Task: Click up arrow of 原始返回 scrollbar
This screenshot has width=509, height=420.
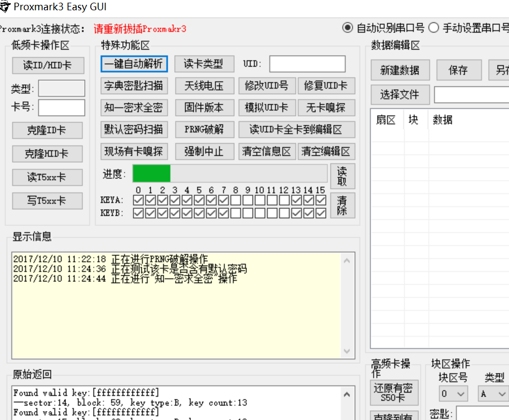Action: 347,395
